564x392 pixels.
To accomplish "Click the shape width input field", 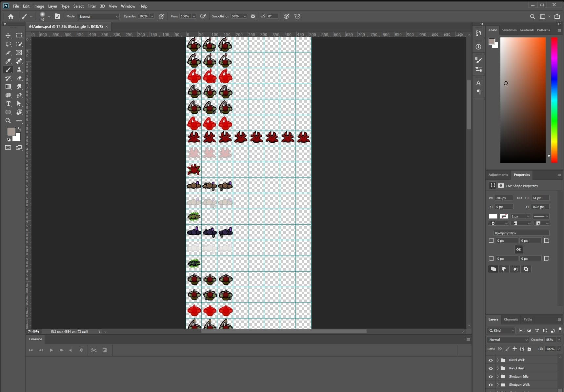I will tap(504, 198).
